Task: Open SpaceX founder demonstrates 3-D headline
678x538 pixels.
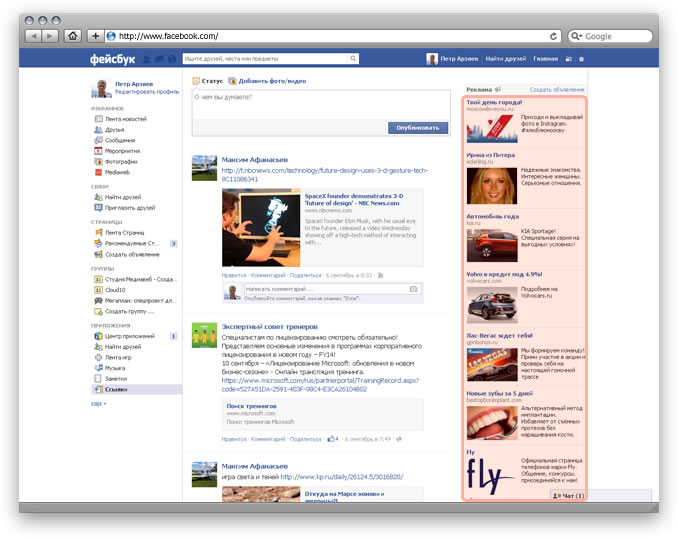Action: click(x=354, y=199)
